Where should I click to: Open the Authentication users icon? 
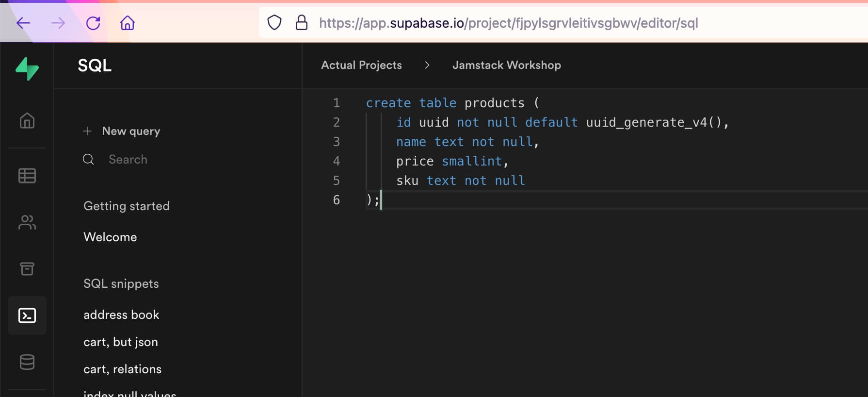coord(27,222)
